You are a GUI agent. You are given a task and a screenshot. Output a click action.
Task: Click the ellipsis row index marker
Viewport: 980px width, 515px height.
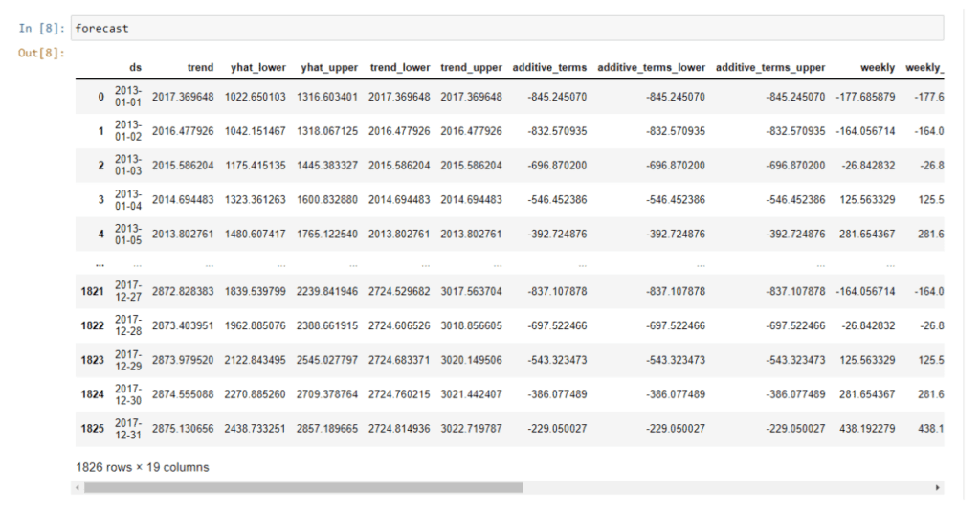[x=100, y=265]
